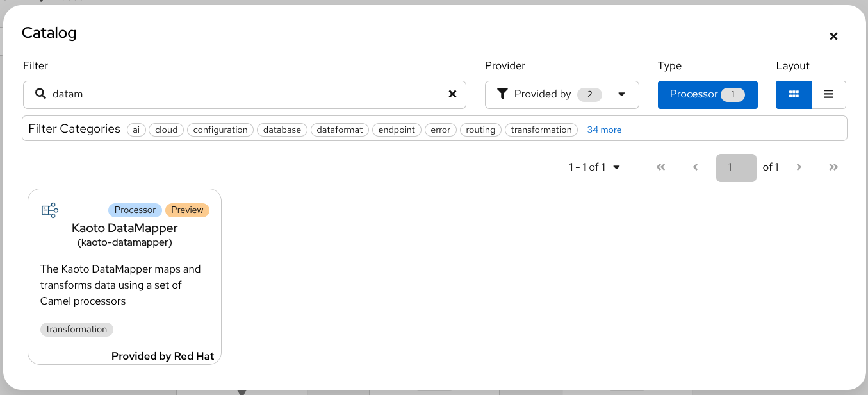The image size is (868, 395).
Task: Clear the search field using the X icon
Action: coord(453,94)
